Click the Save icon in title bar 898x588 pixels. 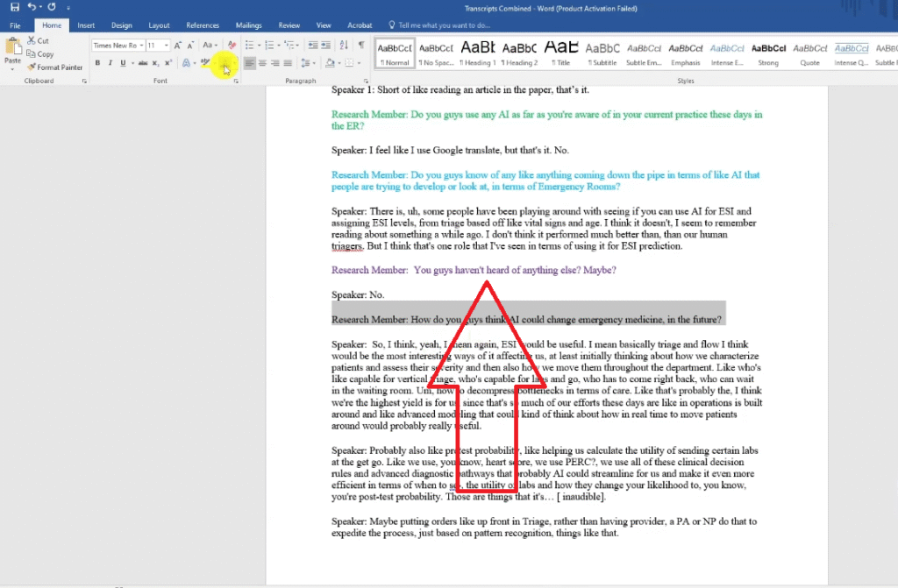(15, 7)
